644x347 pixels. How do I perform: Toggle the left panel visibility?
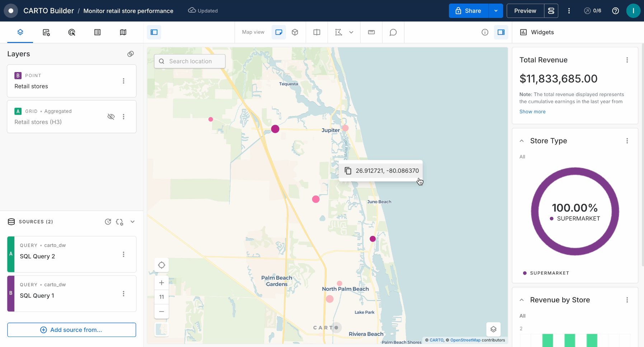coord(154,32)
